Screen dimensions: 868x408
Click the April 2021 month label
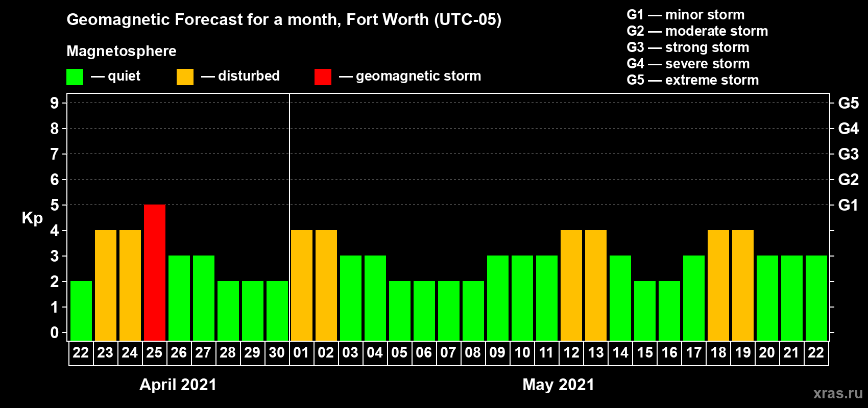pyautogui.click(x=178, y=385)
